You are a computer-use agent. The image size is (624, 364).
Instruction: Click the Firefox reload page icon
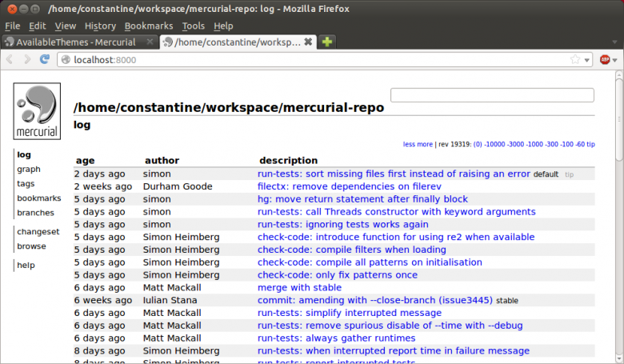point(45,60)
